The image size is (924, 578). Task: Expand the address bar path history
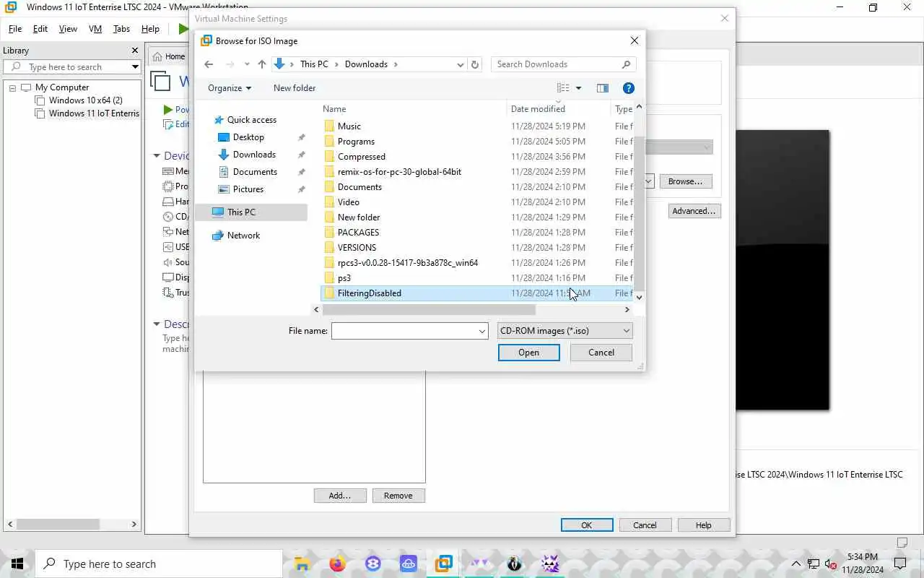click(x=461, y=64)
